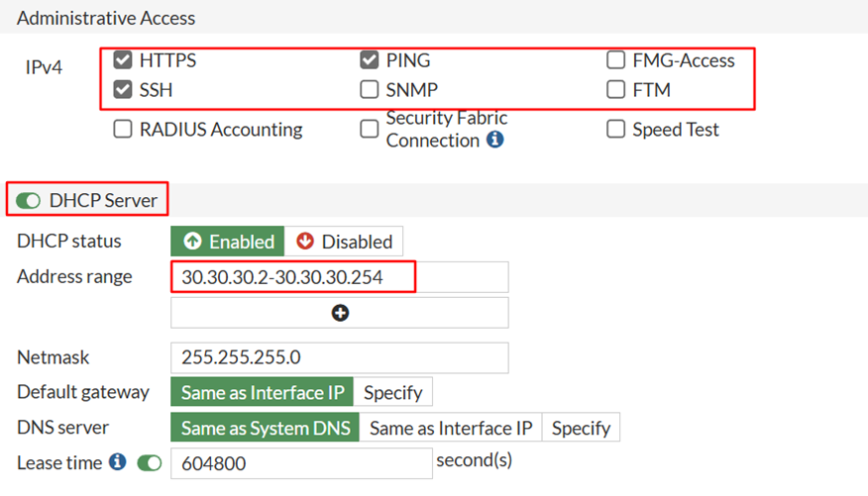The width and height of the screenshot is (868, 496).
Task: Uncheck the HTTPS administrative access checkbox
Action: [122, 59]
